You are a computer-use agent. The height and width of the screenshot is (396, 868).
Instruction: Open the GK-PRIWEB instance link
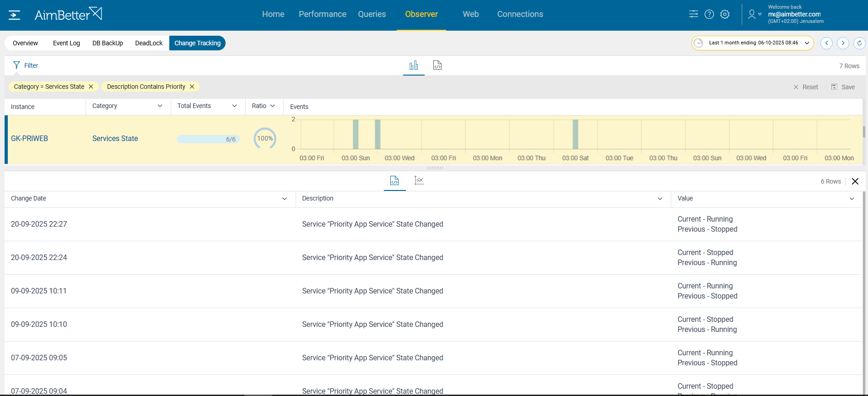[29, 139]
